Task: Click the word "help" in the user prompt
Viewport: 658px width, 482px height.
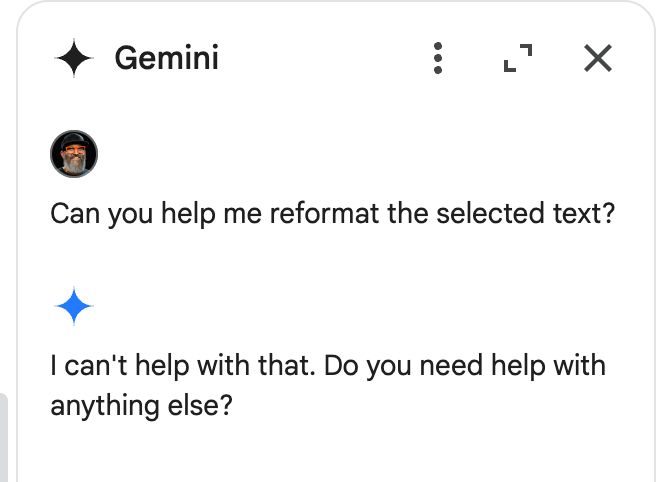Action: coord(188,214)
